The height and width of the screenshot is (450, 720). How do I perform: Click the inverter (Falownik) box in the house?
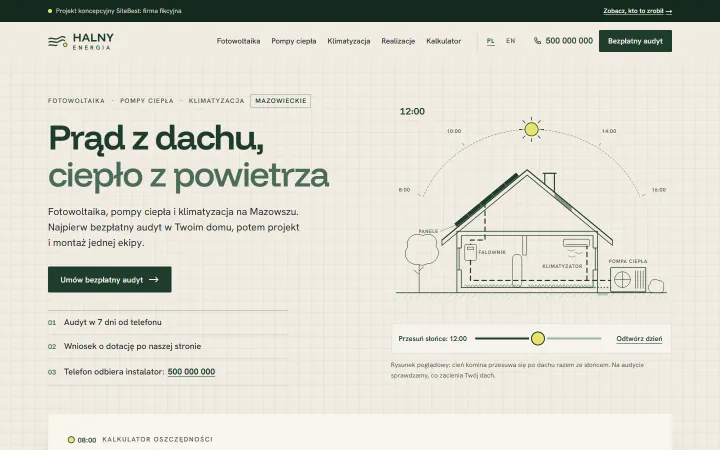(x=470, y=253)
